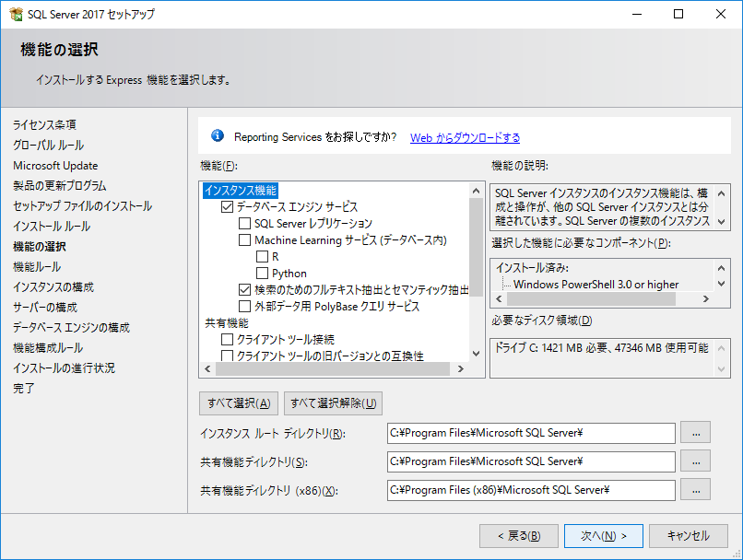Click グローバル ルール step in sidebar
743x560 pixels.
pyautogui.click(x=48, y=145)
